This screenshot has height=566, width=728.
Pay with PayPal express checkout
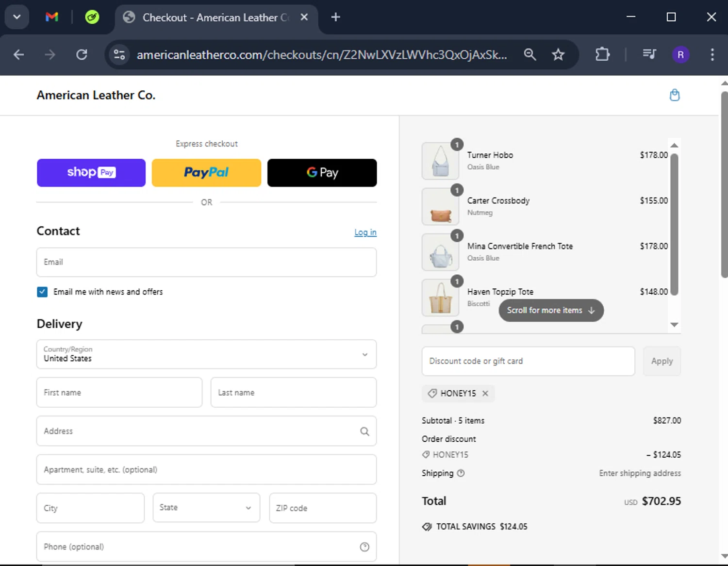tap(206, 173)
